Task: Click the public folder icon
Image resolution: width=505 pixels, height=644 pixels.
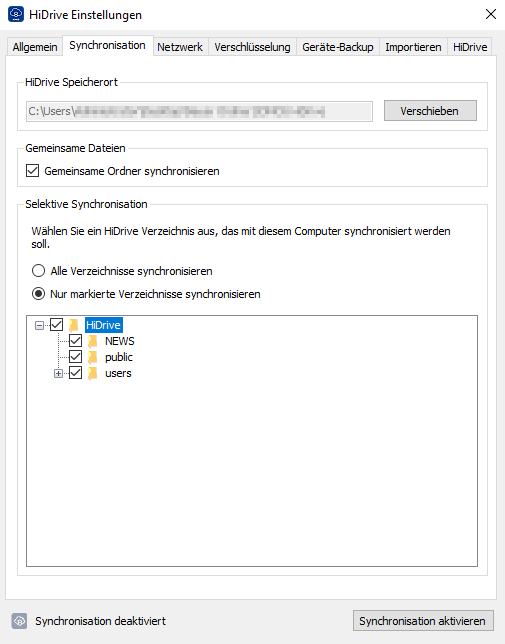Action: click(x=93, y=357)
